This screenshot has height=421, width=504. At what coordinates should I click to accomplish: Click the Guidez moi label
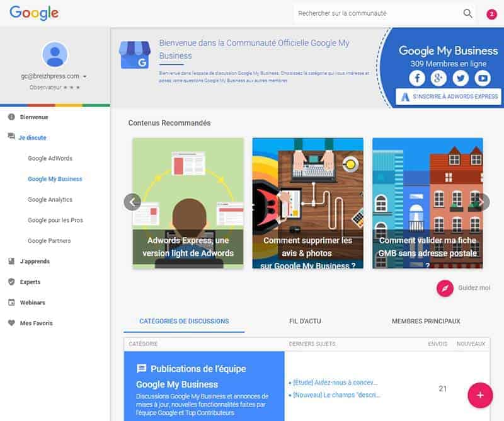click(x=474, y=288)
